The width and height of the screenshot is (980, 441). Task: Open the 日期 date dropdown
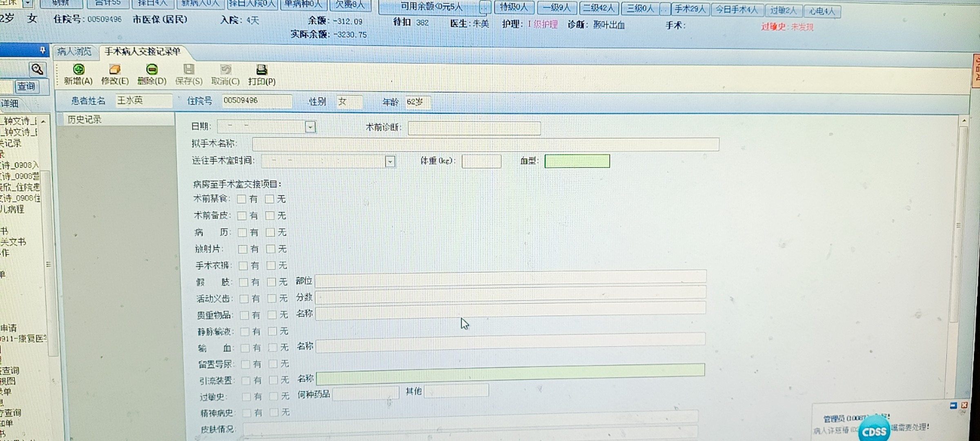coord(310,127)
